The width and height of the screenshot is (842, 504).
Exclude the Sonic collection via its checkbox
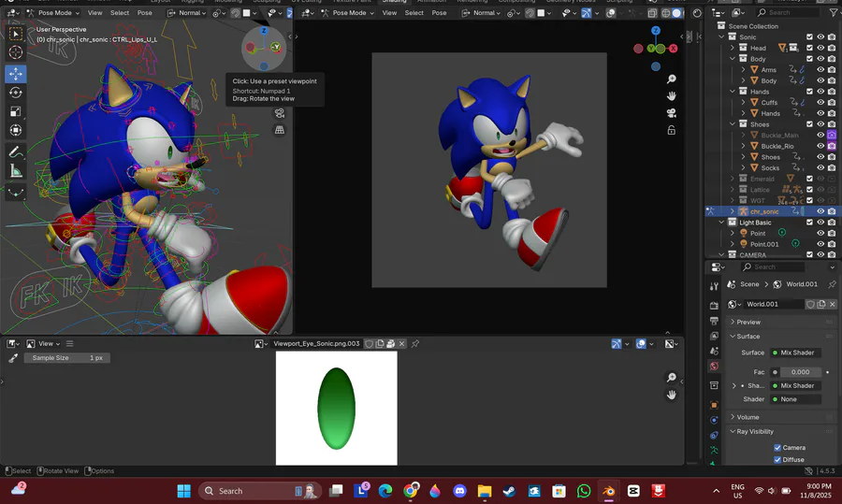(x=810, y=37)
